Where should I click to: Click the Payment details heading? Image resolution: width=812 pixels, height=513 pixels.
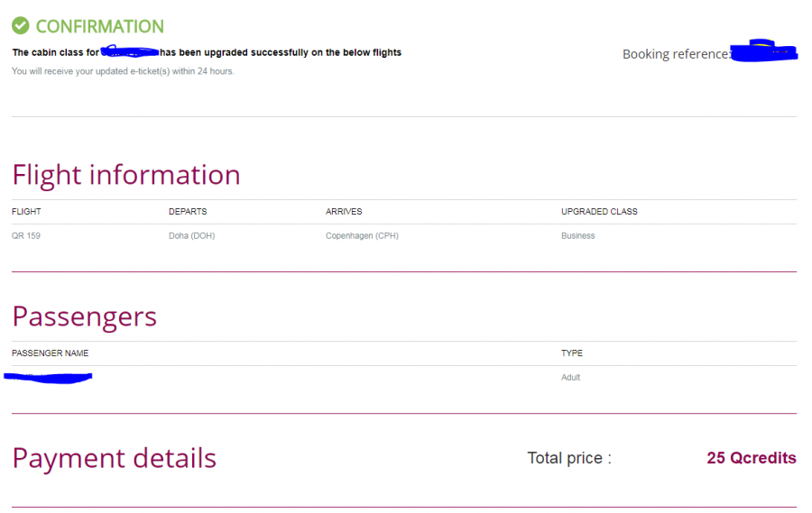coord(115,458)
